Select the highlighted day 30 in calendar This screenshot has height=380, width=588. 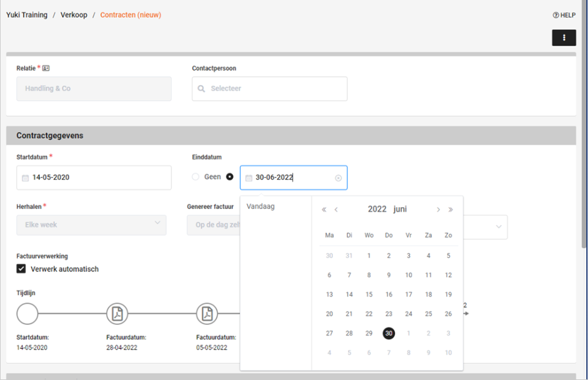[x=389, y=333]
